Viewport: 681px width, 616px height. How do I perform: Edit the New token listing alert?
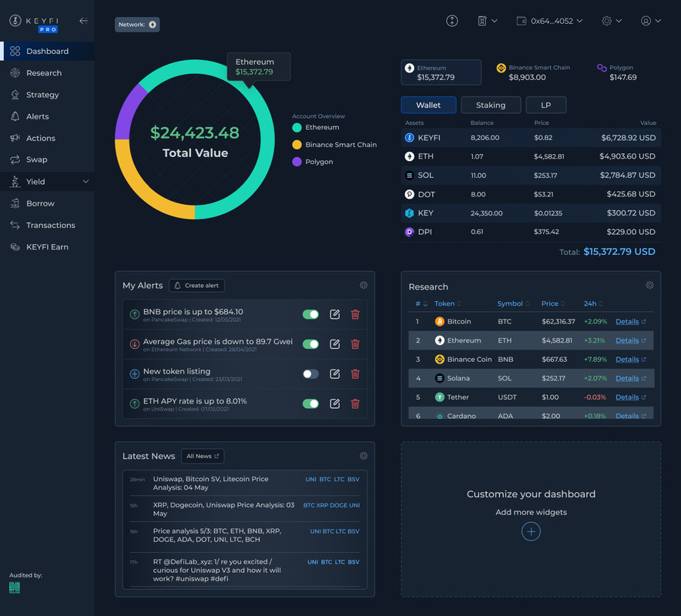[x=335, y=373]
